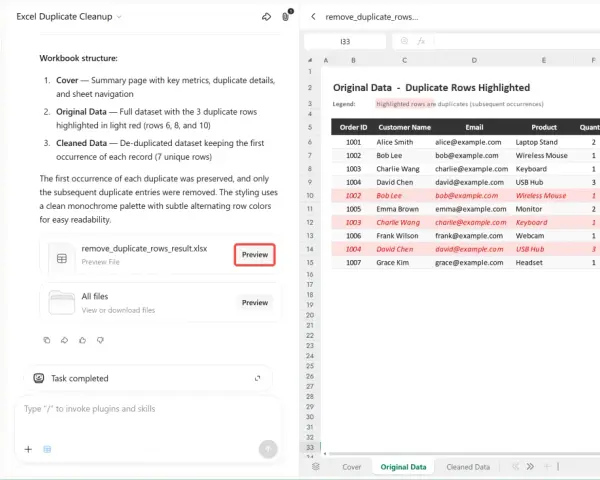Click the blue table skill icon near input

pos(47,449)
